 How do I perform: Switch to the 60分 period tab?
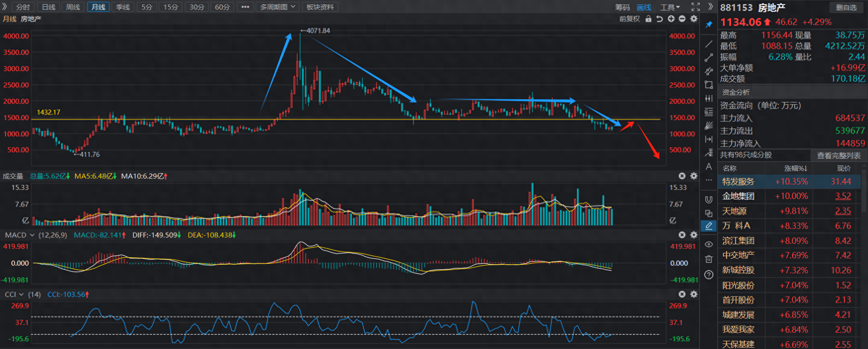(x=222, y=7)
